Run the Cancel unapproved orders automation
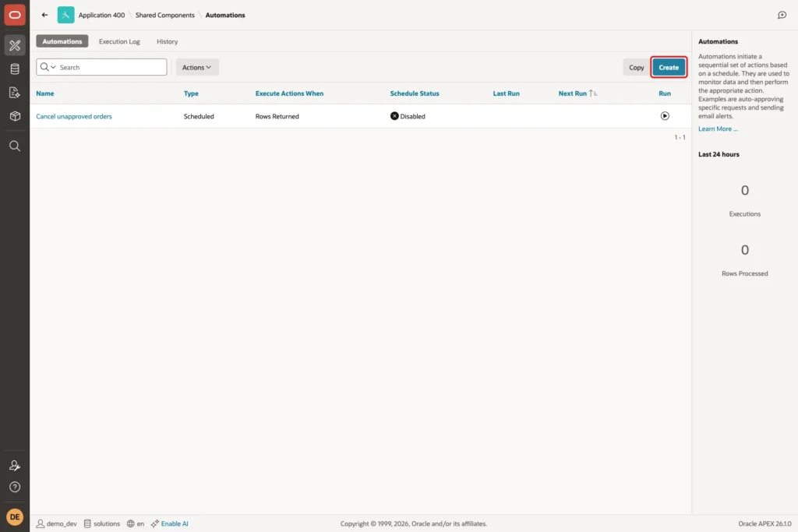 [x=665, y=116]
